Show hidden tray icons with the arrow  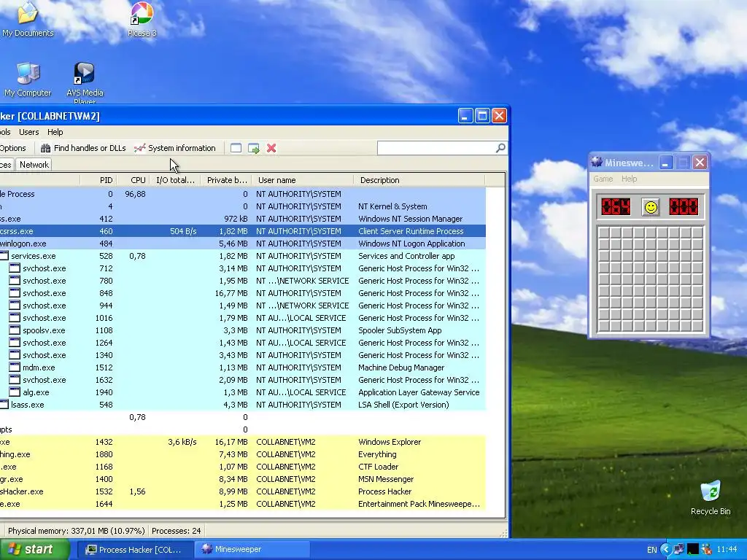tap(666, 550)
